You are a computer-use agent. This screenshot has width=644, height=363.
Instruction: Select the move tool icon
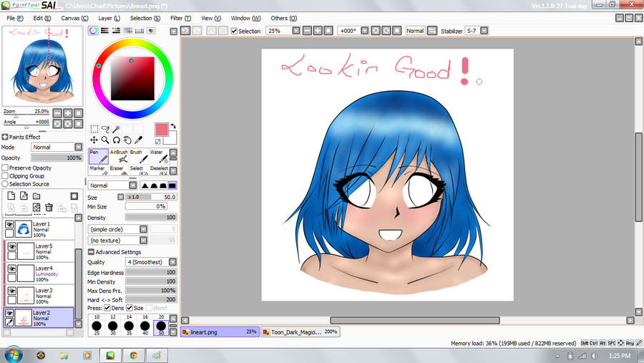tap(94, 140)
